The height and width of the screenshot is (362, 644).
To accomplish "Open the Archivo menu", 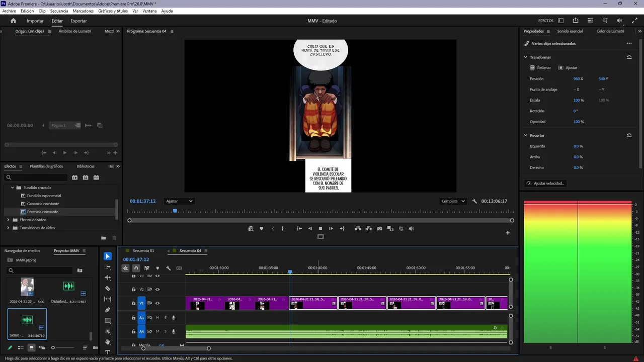I will [9, 11].
